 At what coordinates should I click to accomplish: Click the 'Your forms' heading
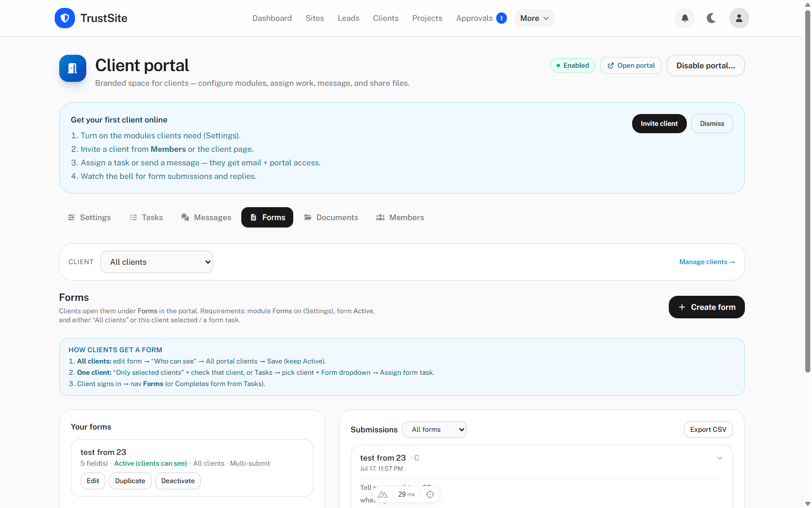pos(91,427)
